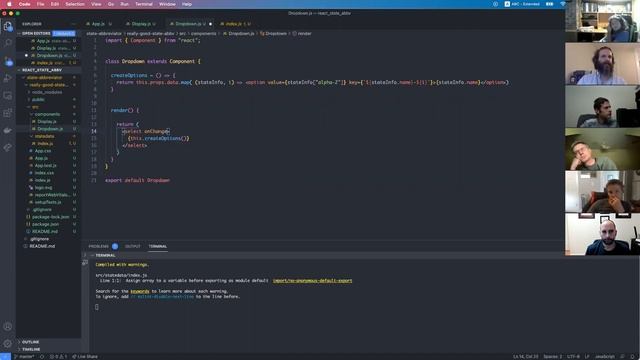The width and height of the screenshot is (640, 360).
Task: Open Source Control view with badge
Action: pyautogui.click(x=8, y=61)
